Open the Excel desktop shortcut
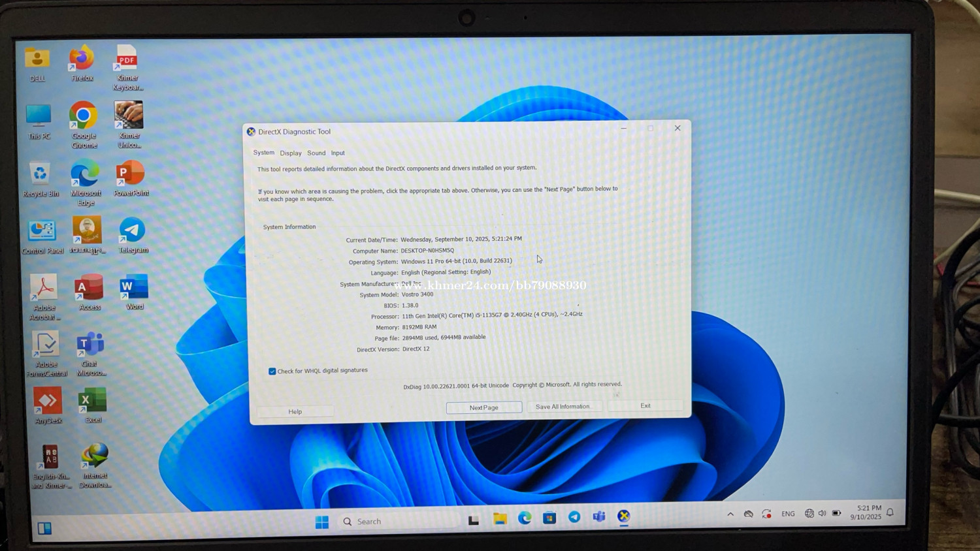This screenshot has height=551, width=980. [92, 405]
